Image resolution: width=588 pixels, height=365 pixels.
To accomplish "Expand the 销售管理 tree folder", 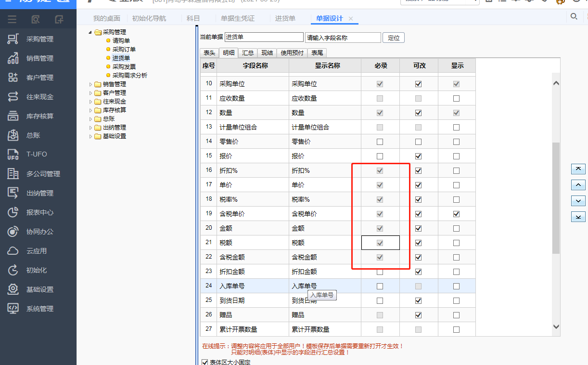I will pyautogui.click(x=90, y=84).
